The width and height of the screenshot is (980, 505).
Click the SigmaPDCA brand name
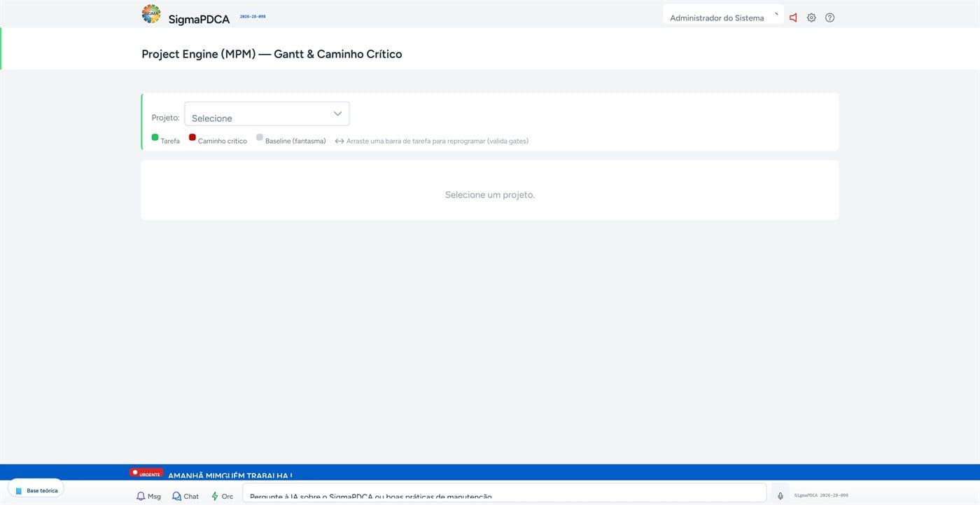(199, 20)
